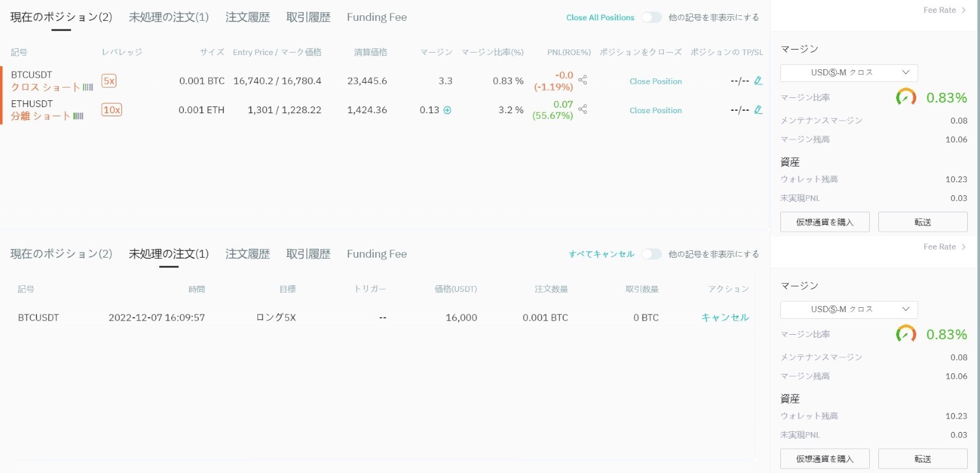The image size is (980, 473).
Task: Click the BTCUSDT symbol in open orders row
Action: 39,318
